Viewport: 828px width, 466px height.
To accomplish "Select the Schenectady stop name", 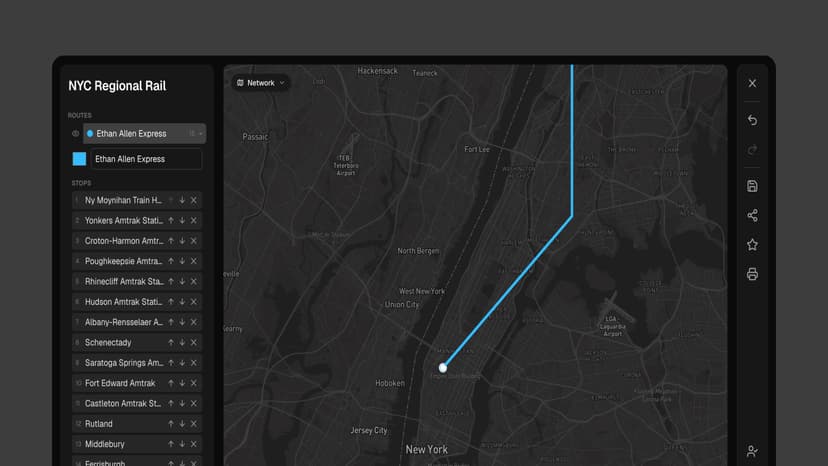I will [108, 342].
